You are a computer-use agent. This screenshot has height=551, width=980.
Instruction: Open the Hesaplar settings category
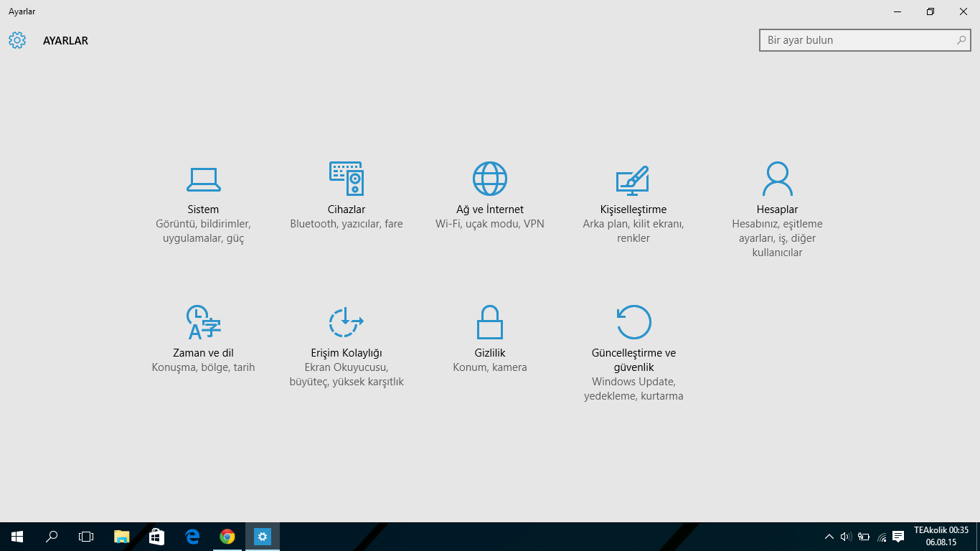pos(777,210)
